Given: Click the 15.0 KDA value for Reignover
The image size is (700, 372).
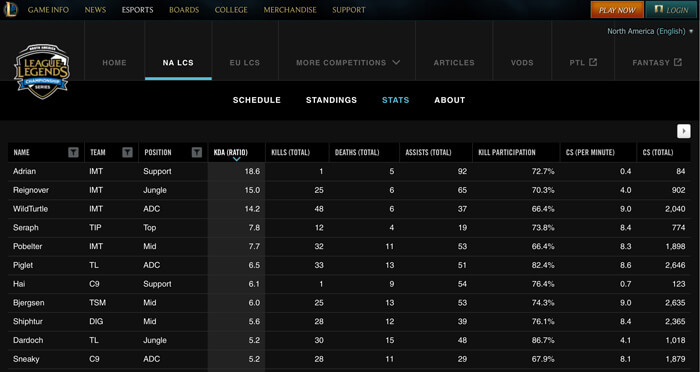Looking at the screenshot, I should (252, 190).
